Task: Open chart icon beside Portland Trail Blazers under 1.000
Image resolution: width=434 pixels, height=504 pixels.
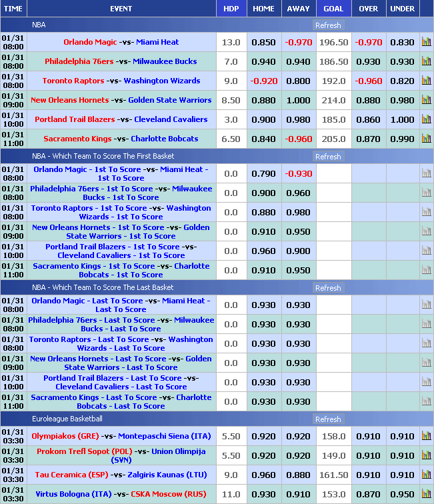Action: pyautogui.click(x=426, y=119)
